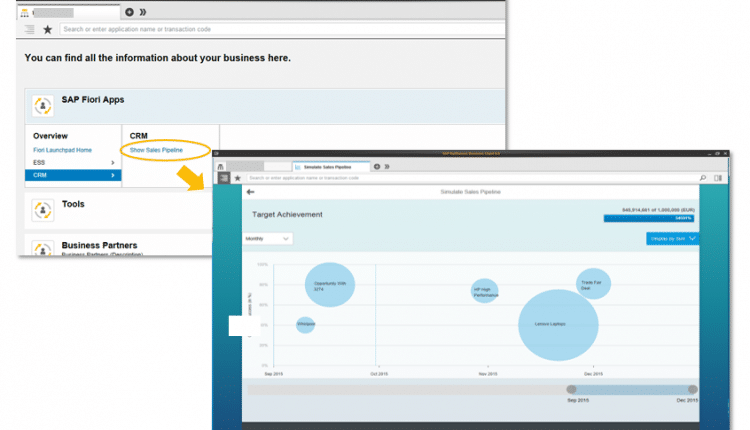Open SAP Fiori Apps header
Viewport: 750px width, 430px height.
point(93,99)
